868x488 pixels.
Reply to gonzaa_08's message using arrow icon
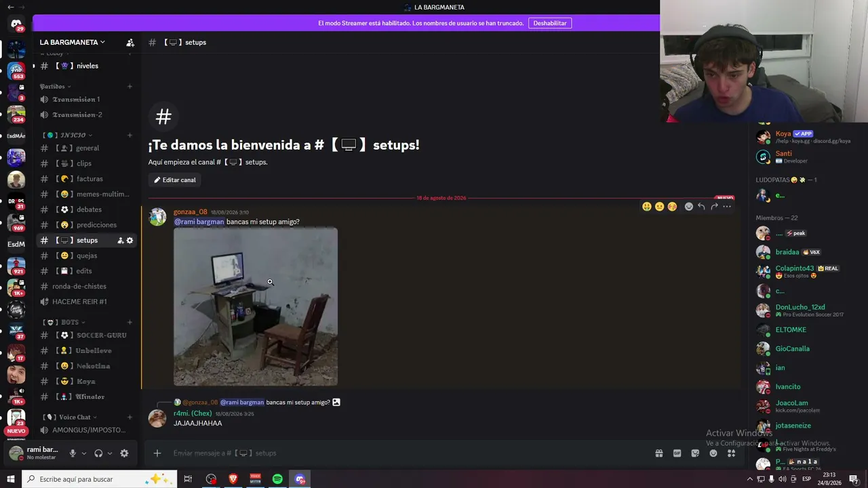pyautogui.click(x=701, y=207)
